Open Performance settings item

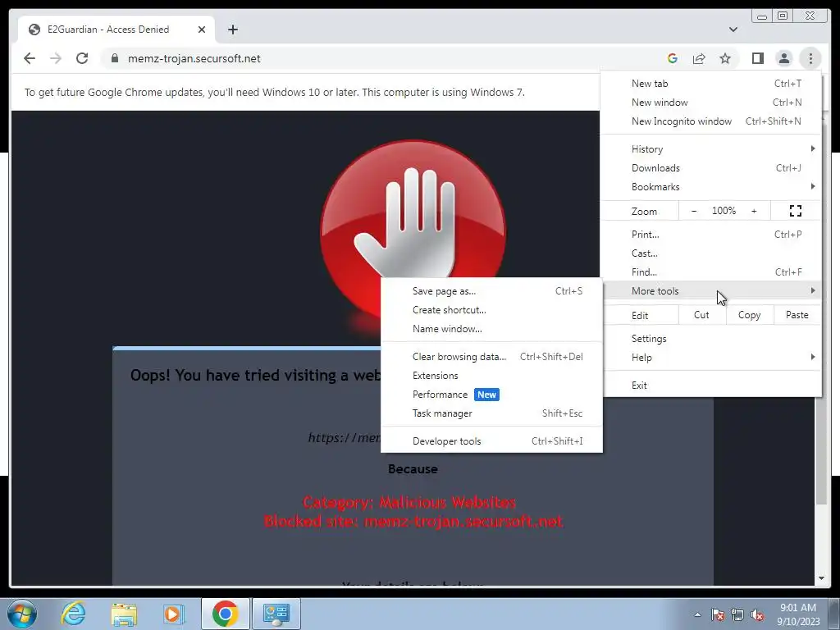click(x=492, y=395)
